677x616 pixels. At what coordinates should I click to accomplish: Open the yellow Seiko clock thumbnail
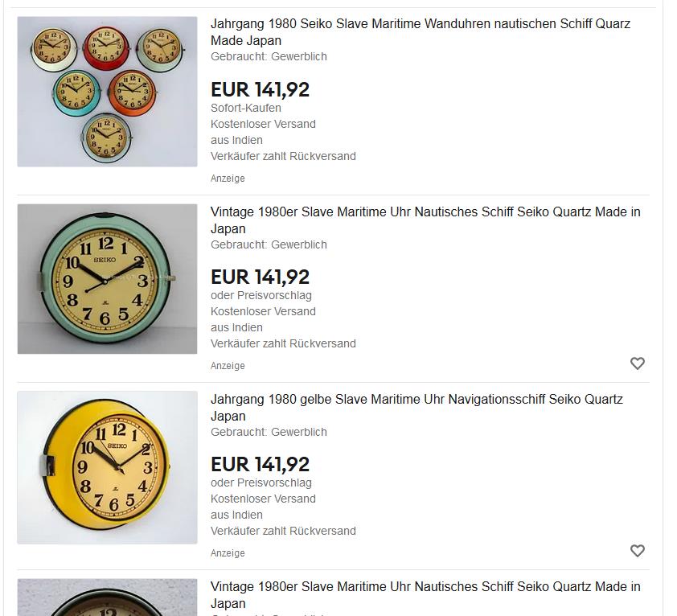click(x=107, y=467)
